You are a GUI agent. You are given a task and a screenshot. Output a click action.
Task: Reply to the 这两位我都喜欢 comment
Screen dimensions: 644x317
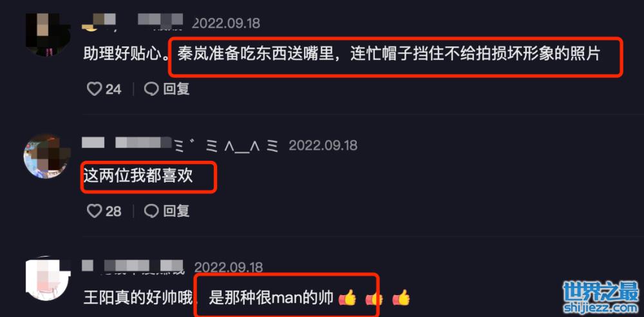(167, 211)
